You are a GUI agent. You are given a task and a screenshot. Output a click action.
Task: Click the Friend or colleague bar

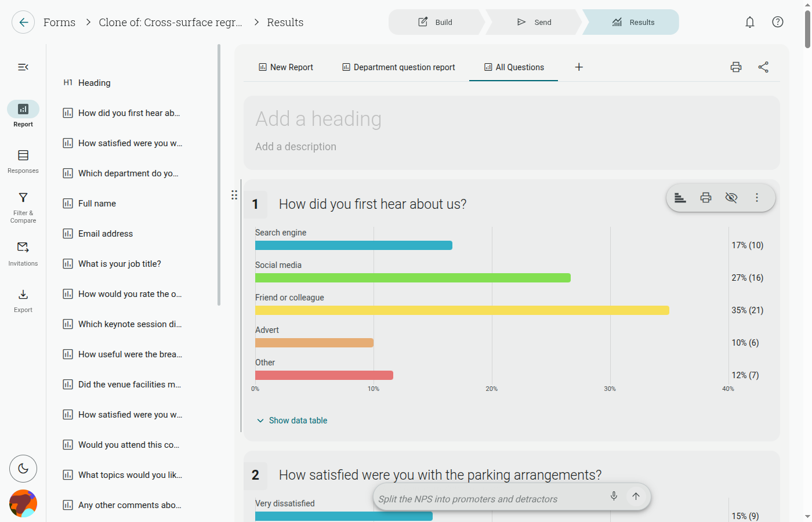point(462,310)
